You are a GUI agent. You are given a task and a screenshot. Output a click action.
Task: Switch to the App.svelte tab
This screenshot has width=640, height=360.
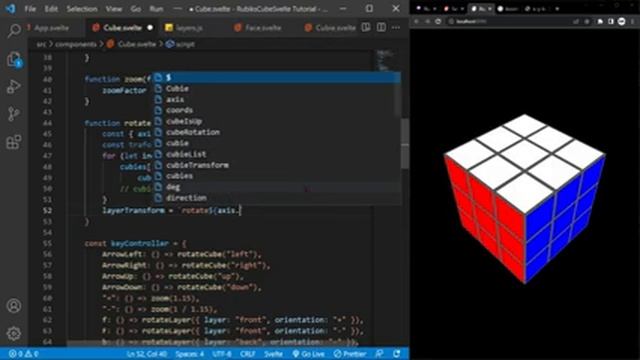point(51,28)
